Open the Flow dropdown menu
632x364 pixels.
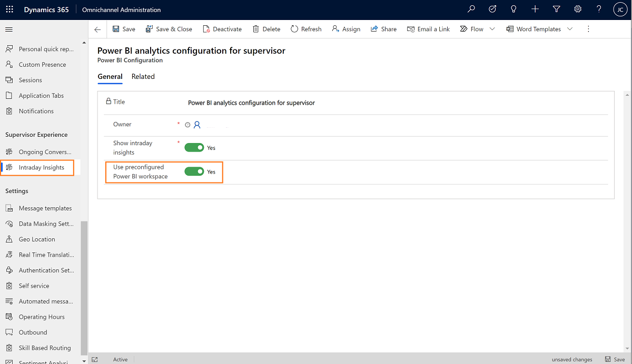click(x=491, y=29)
